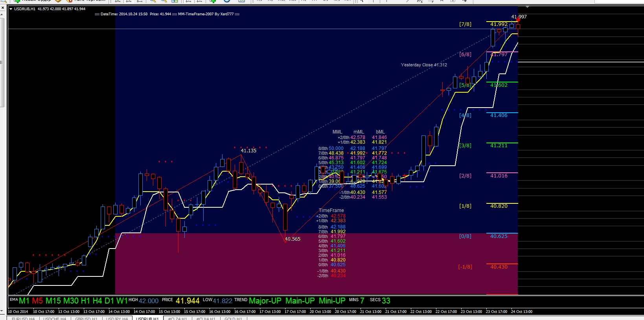Click the Major-UP trend label
The height and width of the screenshot is (320, 644).
(x=265, y=301)
